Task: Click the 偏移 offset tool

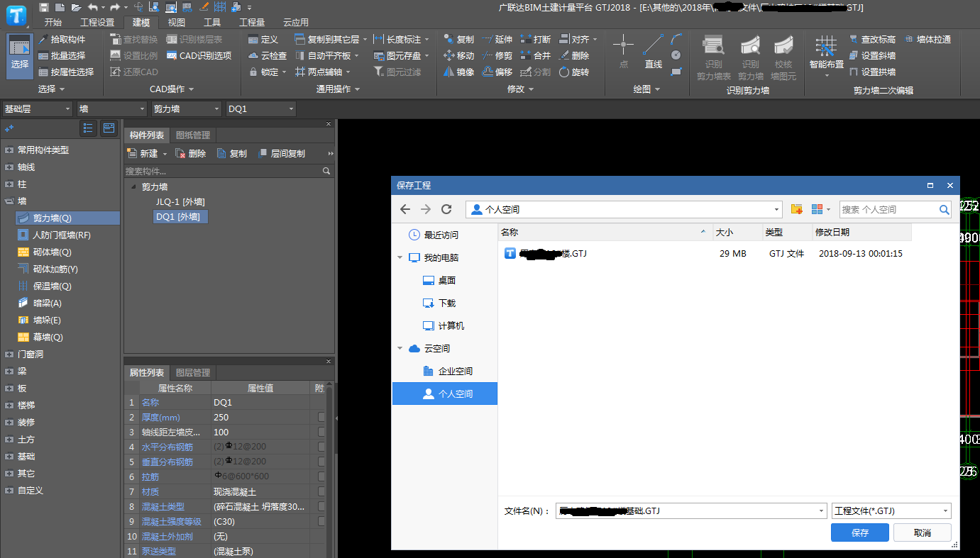Action: point(497,72)
